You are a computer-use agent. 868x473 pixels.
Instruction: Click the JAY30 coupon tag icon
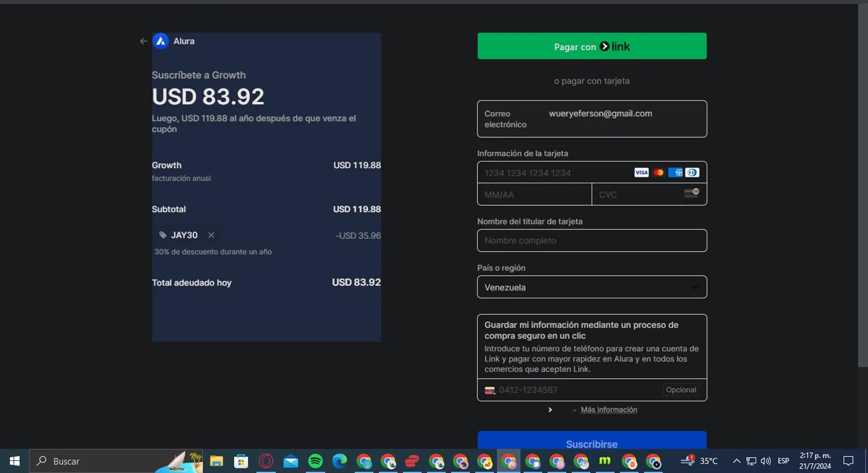pos(163,235)
